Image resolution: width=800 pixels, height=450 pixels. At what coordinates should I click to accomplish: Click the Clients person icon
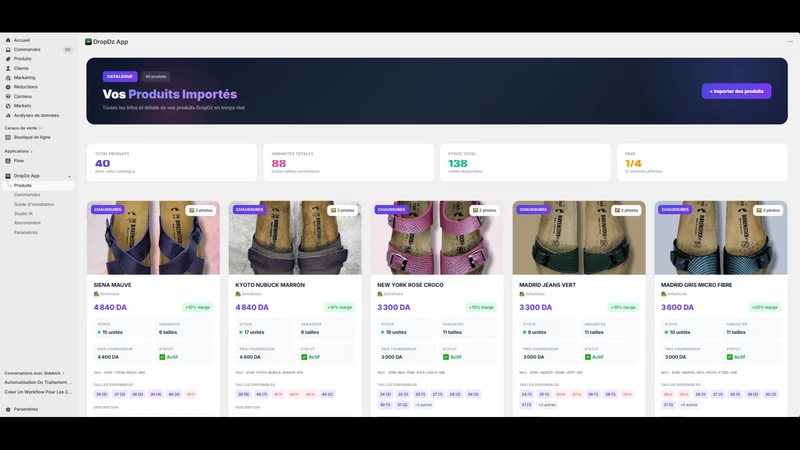point(8,68)
